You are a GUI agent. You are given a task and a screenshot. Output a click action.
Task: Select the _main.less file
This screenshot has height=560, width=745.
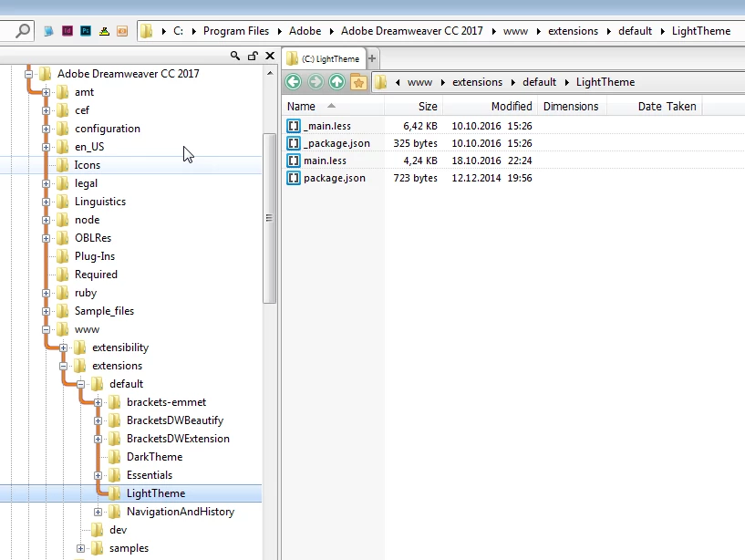(327, 126)
